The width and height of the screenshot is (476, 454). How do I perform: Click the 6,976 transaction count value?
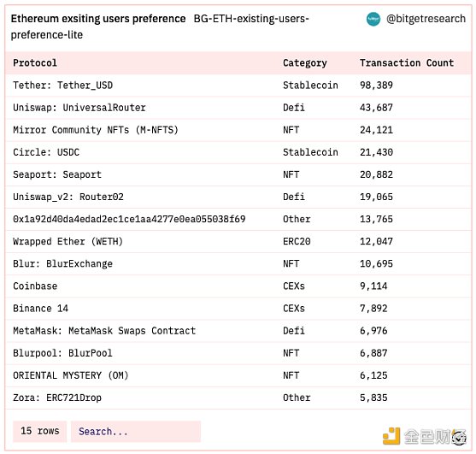coord(373,331)
